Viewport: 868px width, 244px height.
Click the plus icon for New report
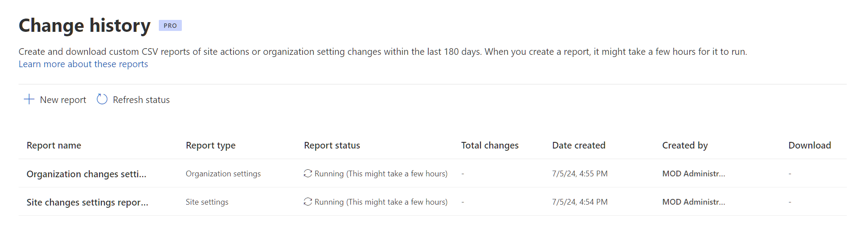pos(29,99)
